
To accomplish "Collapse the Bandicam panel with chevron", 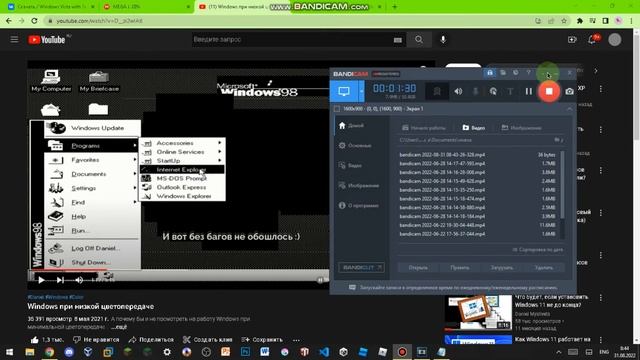I will (569, 109).
